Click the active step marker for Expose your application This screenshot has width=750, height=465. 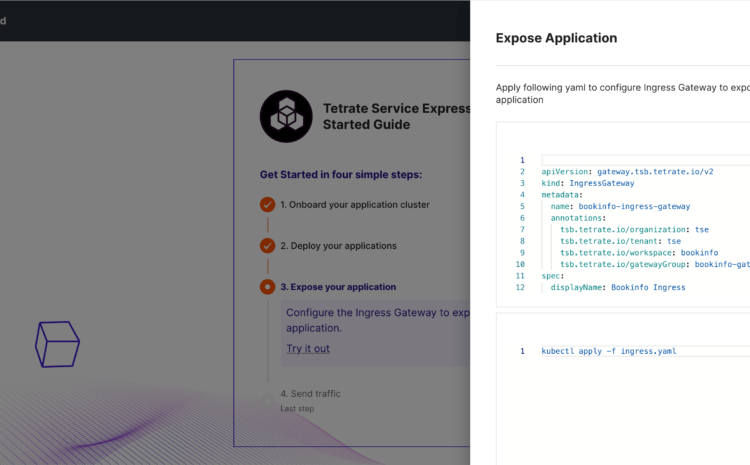pos(267,287)
